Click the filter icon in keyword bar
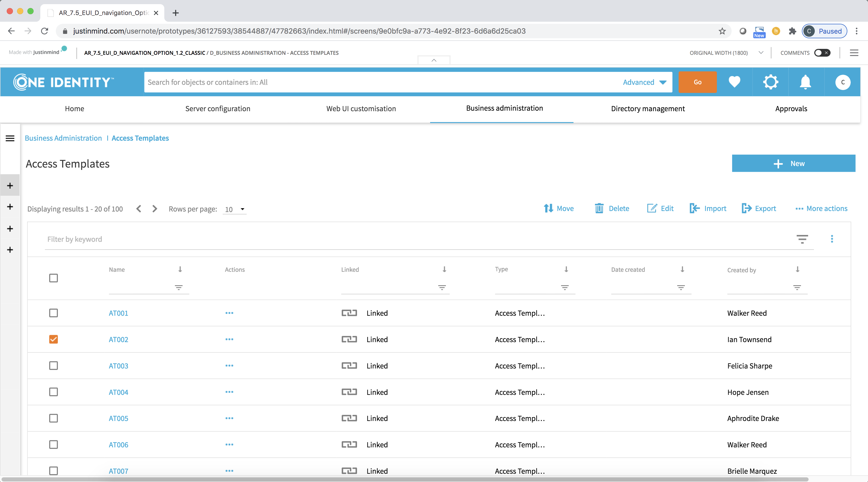This screenshot has width=868, height=482. 802,239
